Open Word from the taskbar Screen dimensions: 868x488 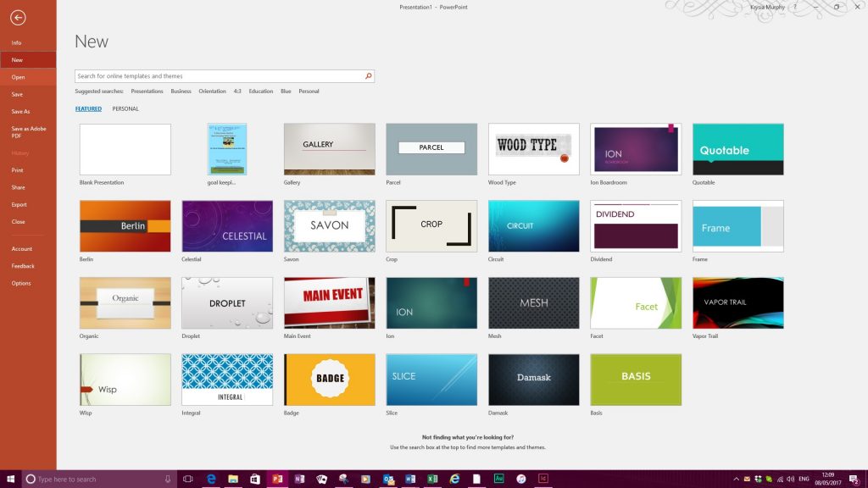click(410, 479)
